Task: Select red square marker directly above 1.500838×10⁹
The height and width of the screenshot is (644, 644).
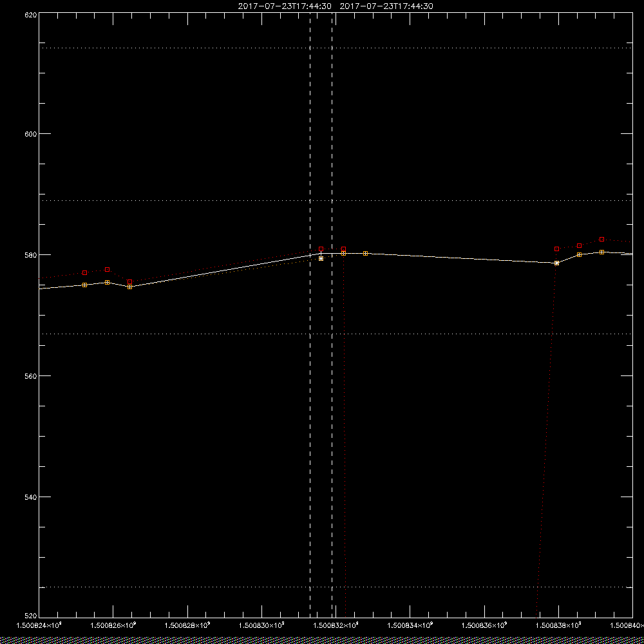Action: click(x=557, y=249)
